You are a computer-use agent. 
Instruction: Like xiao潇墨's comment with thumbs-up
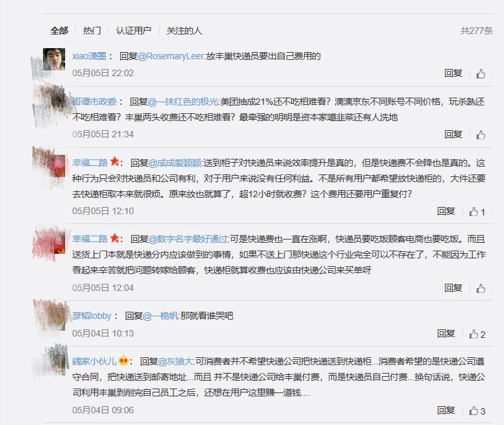tap(481, 74)
